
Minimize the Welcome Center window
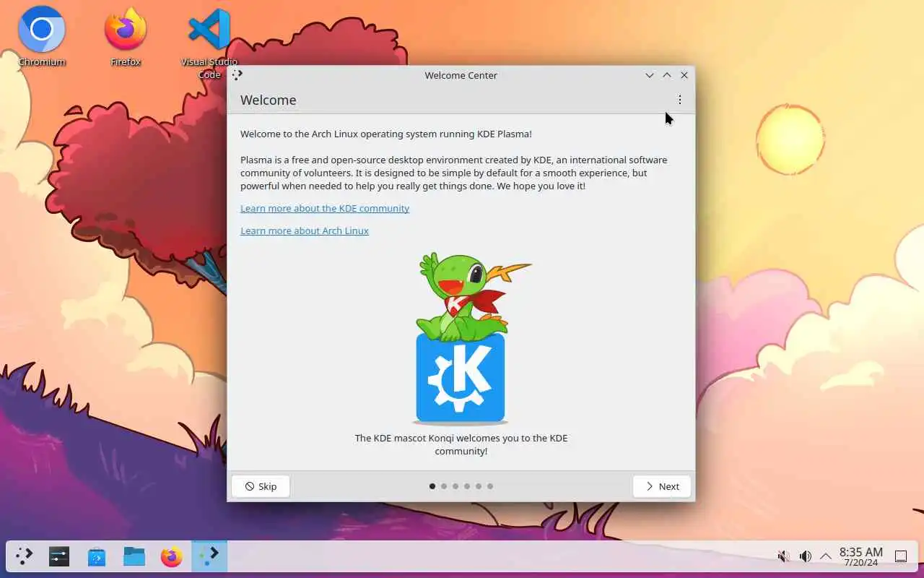[650, 75]
